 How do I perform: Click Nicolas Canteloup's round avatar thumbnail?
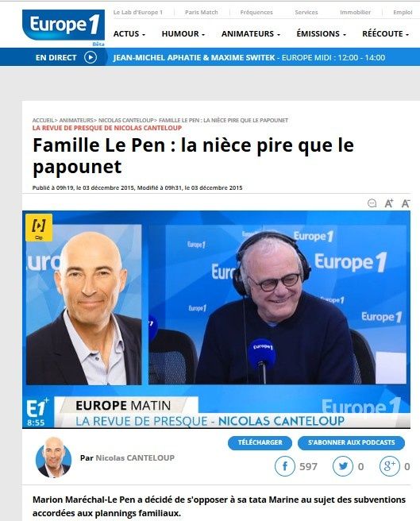[x=53, y=458]
